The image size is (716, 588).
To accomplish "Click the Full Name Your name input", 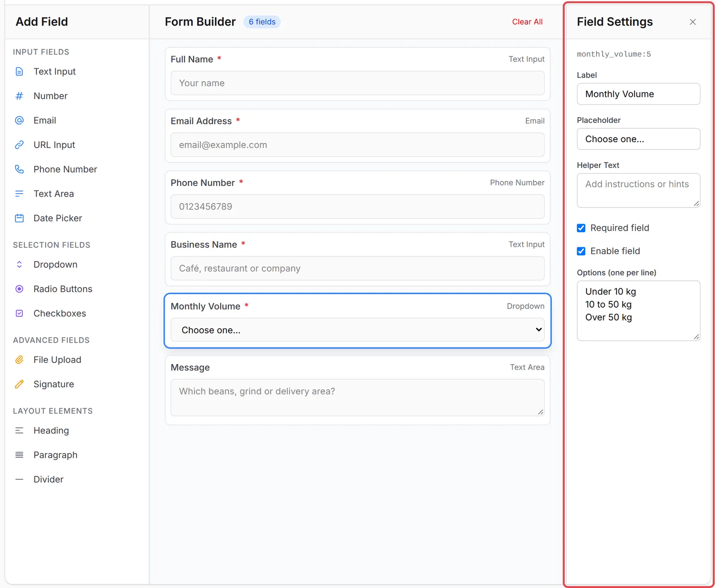I will pos(358,83).
